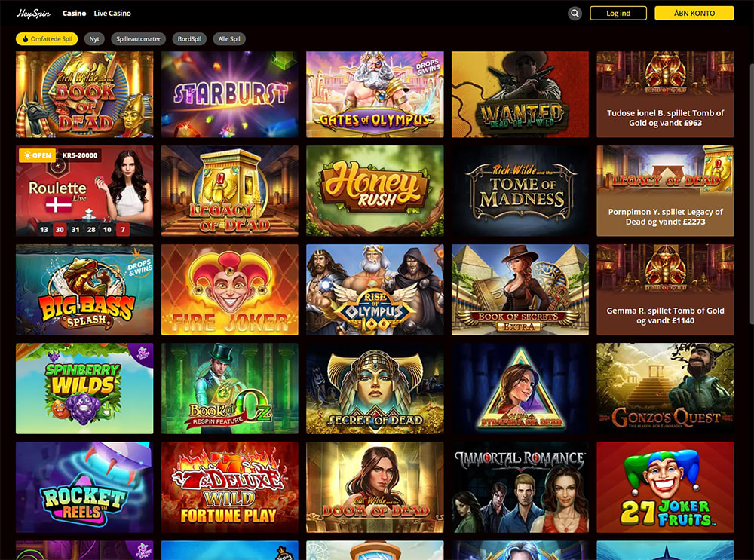This screenshot has width=754, height=560.
Task: Click the HeySpin logo
Action: click(x=33, y=14)
